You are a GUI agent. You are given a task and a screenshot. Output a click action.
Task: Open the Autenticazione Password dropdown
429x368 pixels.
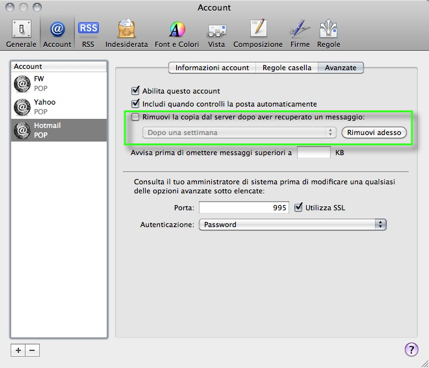point(293,224)
